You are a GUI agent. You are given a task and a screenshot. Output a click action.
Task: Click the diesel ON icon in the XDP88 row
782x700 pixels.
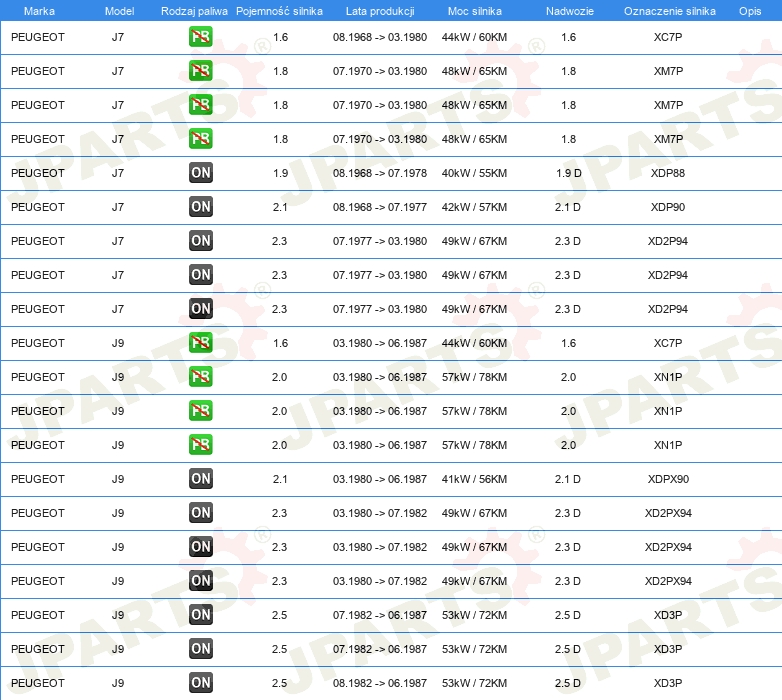coord(200,173)
